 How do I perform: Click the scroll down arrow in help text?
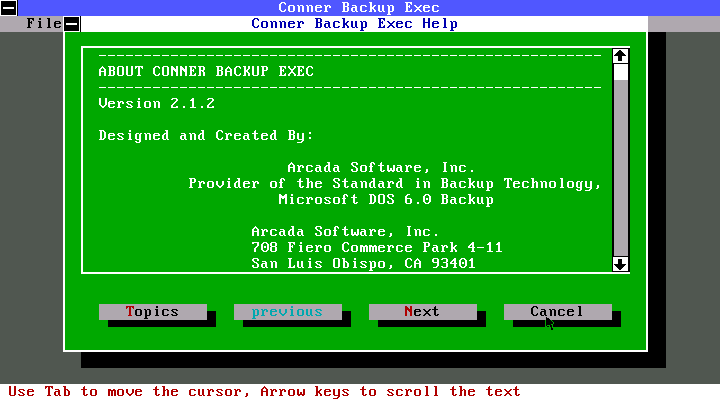620,264
